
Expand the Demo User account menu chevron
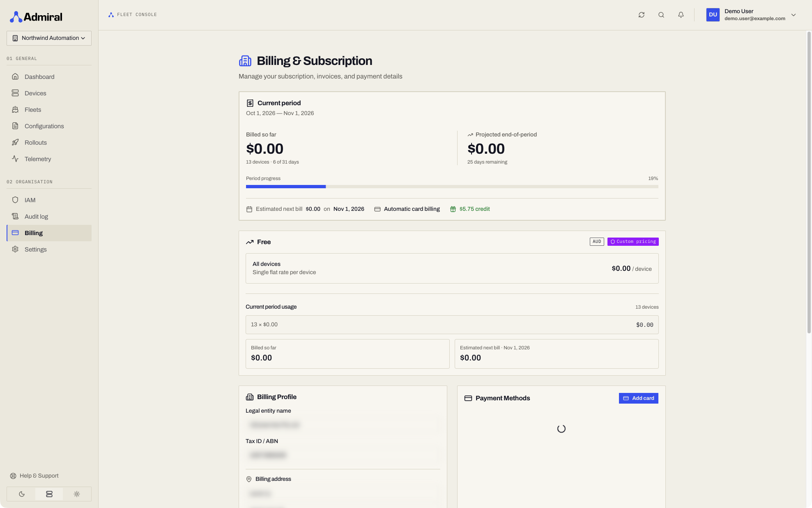(x=793, y=15)
